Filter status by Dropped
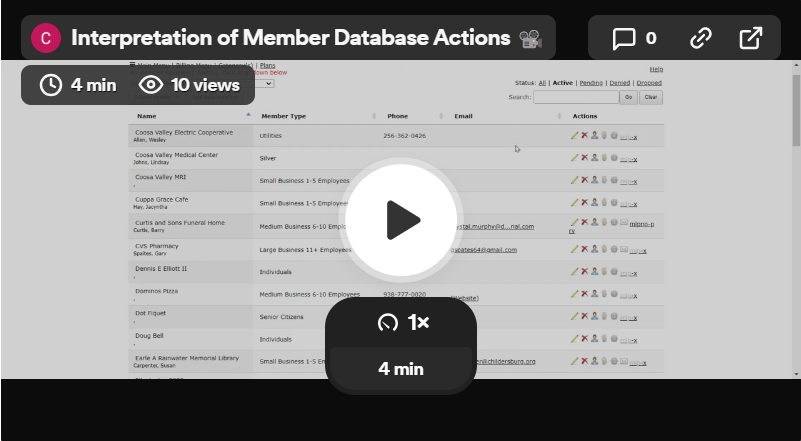The height and width of the screenshot is (441, 801). tap(648, 83)
